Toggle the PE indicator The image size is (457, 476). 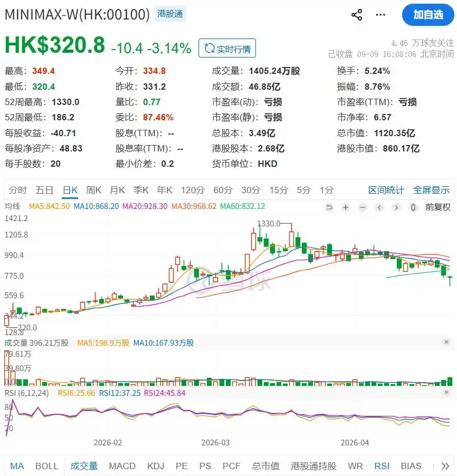[182, 466]
